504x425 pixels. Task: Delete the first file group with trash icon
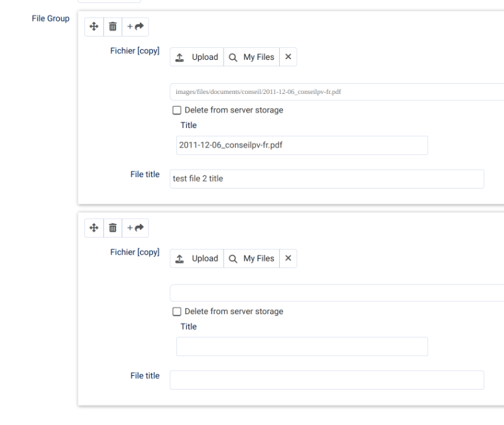113,26
